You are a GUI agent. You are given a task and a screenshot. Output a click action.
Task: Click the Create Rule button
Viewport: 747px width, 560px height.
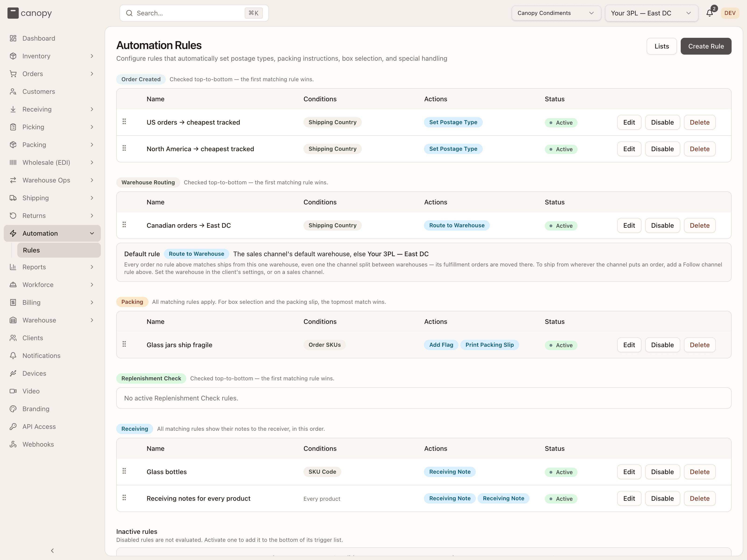pyautogui.click(x=706, y=46)
